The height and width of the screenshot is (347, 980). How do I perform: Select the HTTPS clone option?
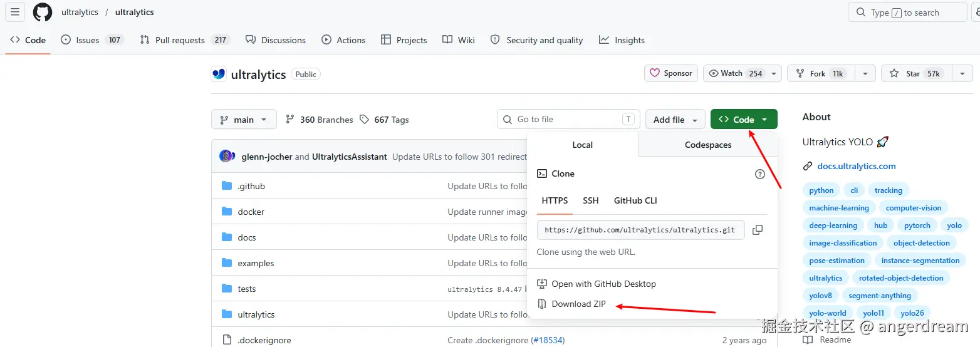click(x=555, y=201)
